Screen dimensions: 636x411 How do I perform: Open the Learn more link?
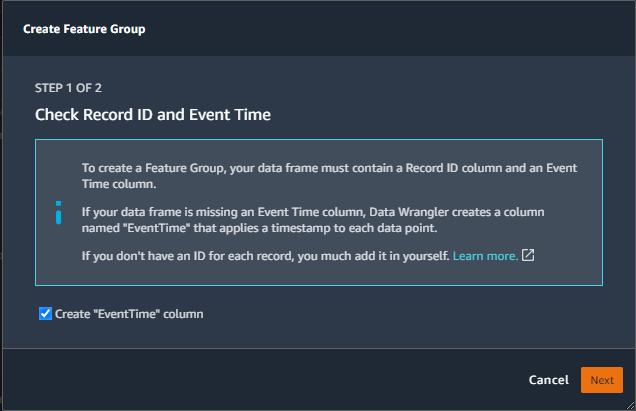tap(485, 256)
